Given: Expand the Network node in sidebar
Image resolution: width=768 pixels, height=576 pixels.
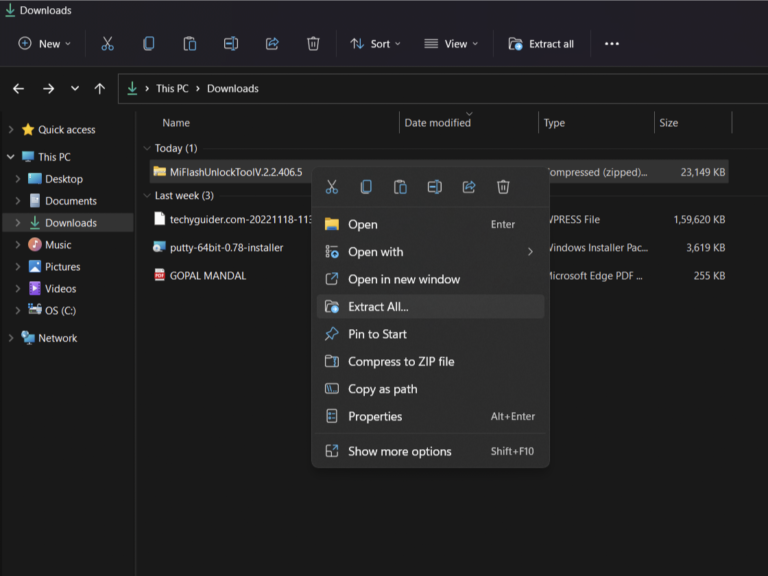Looking at the screenshot, I should 11,338.
